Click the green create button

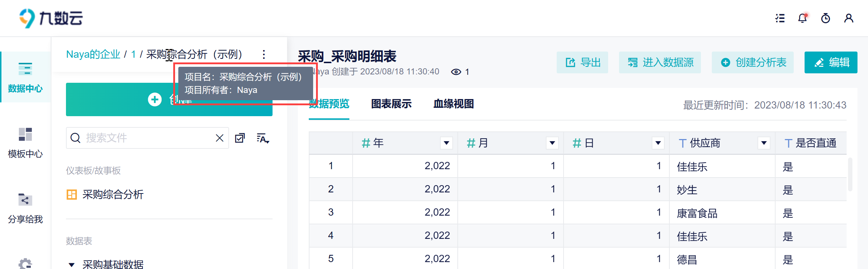point(169,99)
